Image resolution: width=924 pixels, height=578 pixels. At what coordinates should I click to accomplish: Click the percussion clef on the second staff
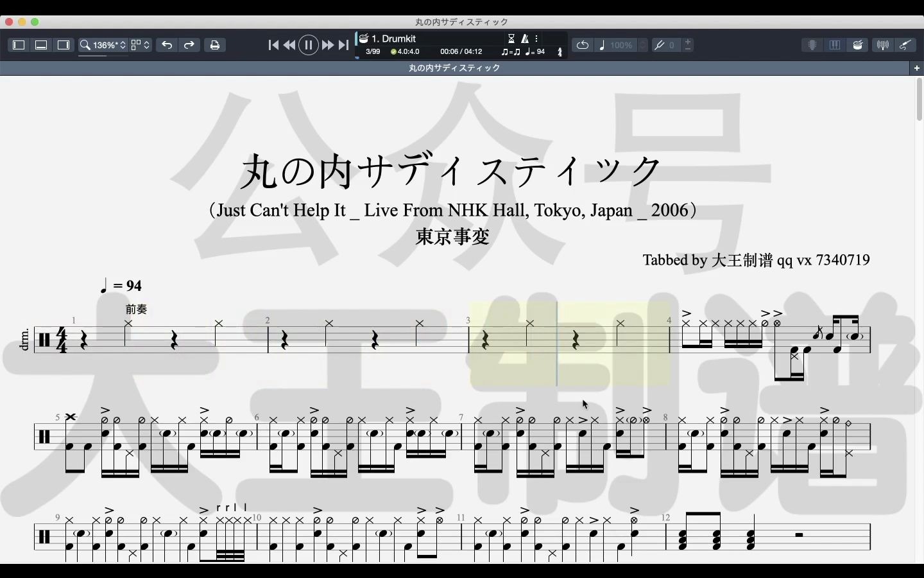44,437
